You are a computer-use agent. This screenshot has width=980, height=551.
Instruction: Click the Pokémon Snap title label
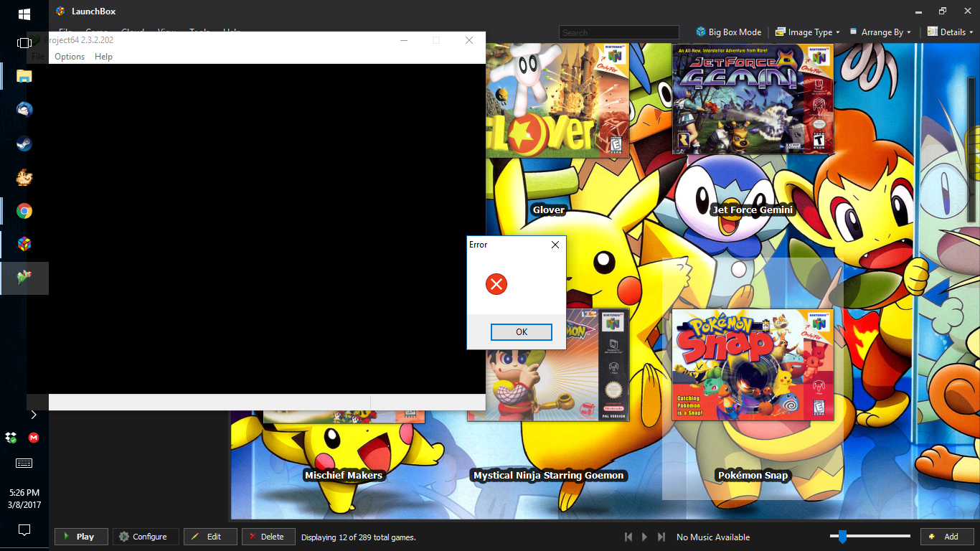[753, 476]
